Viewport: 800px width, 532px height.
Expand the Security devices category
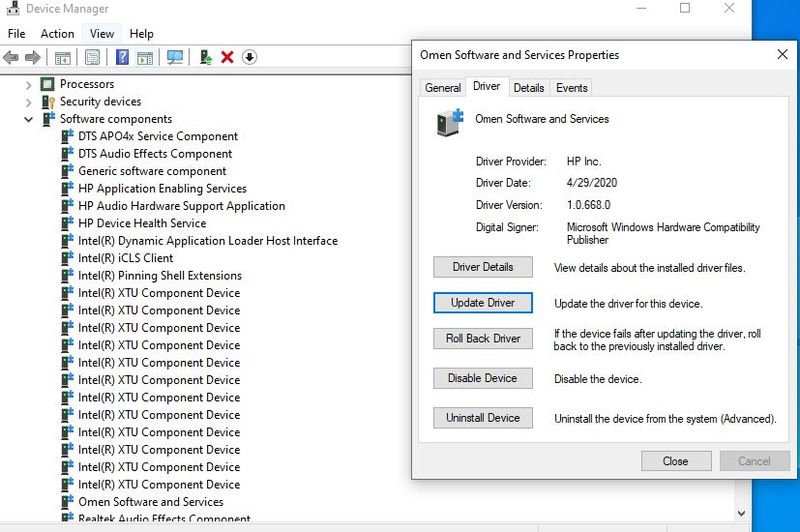click(28, 102)
